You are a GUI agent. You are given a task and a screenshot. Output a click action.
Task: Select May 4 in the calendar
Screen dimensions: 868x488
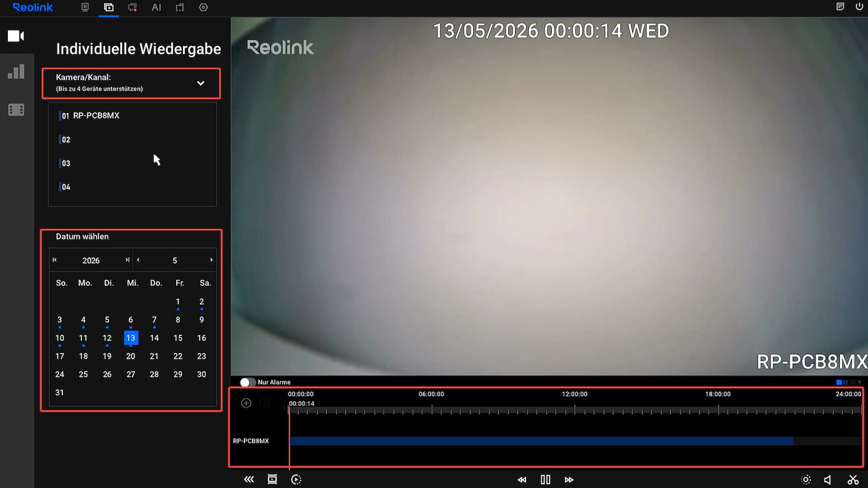pos(84,320)
